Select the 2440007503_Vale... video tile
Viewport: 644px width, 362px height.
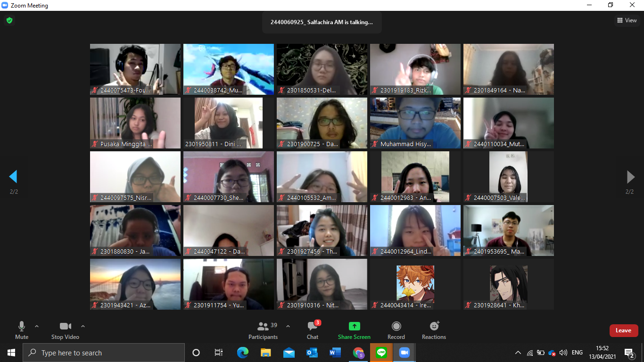coord(509,177)
